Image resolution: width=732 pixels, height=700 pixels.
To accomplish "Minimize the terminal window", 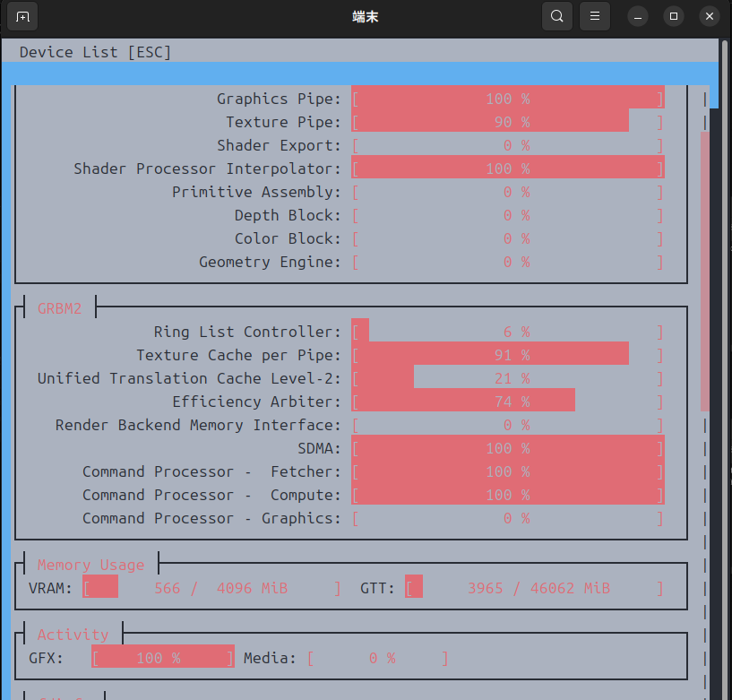I will coord(638,16).
